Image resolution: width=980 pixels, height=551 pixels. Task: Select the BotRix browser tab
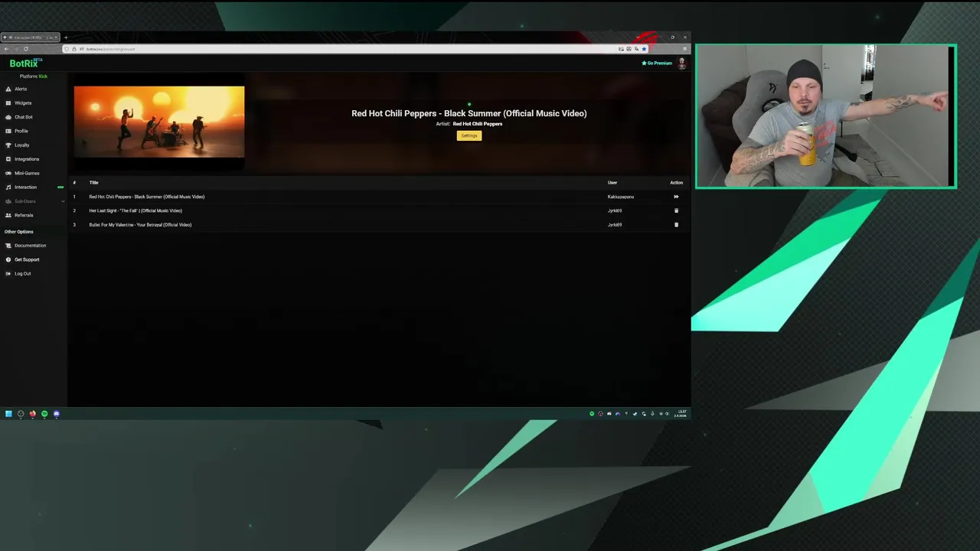31,37
